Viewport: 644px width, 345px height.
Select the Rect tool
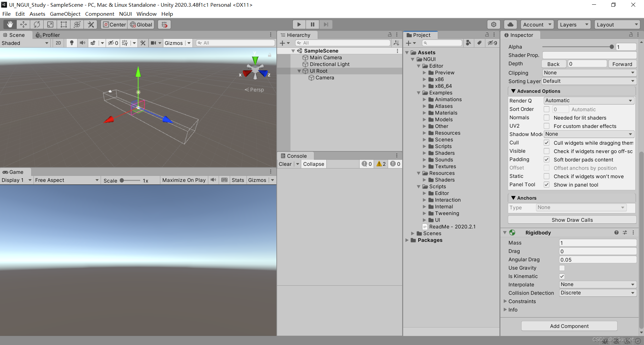point(64,24)
